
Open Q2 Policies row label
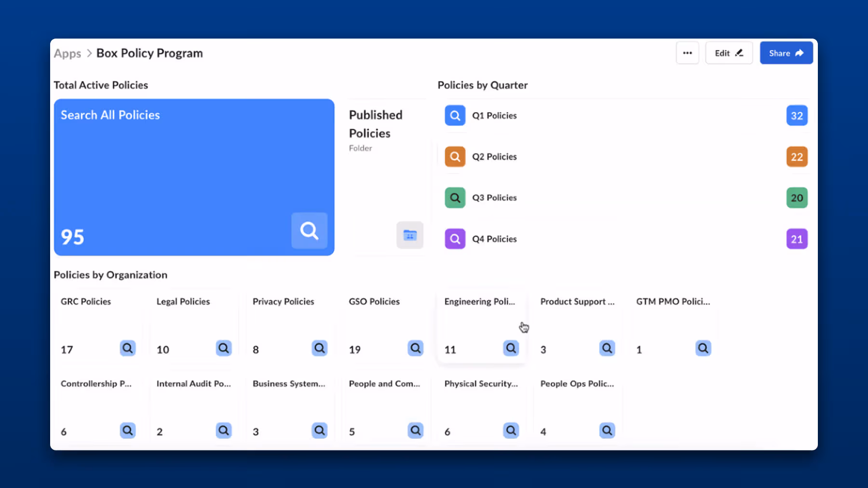[494, 157]
